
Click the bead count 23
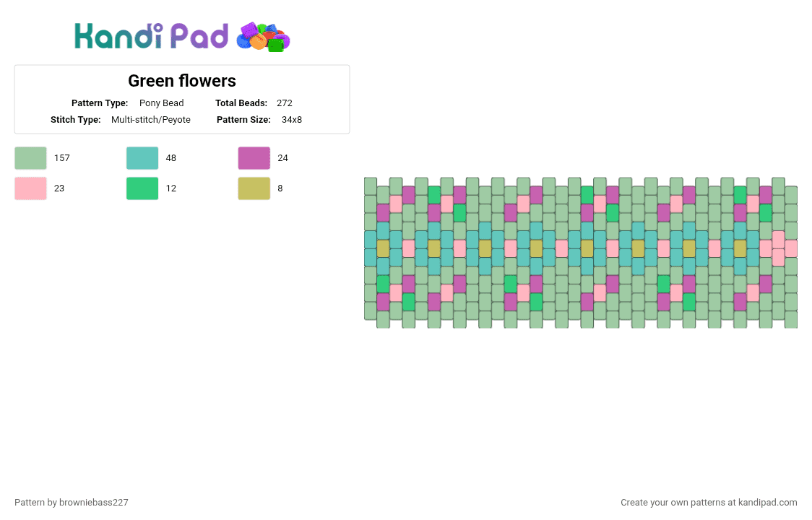pyautogui.click(x=59, y=188)
